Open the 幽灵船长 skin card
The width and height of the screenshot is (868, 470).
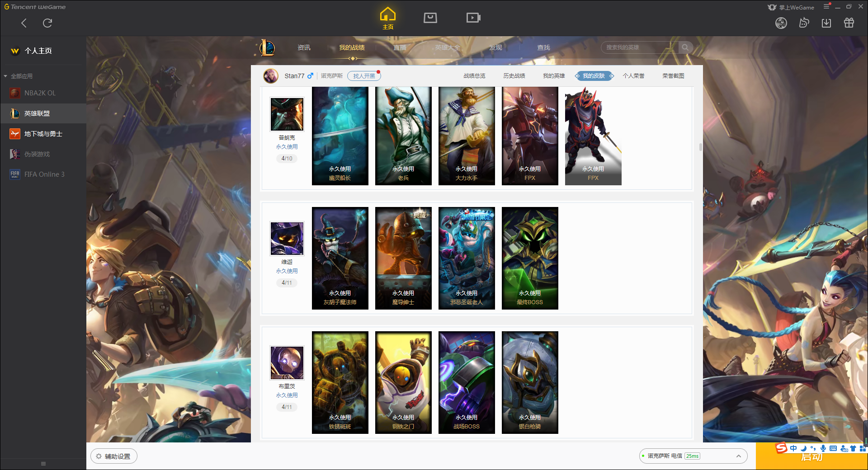(x=340, y=136)
